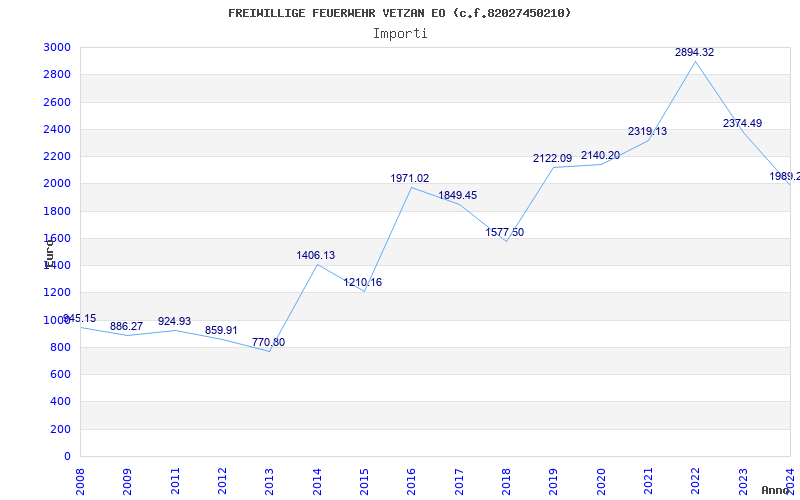
Task: Click y-axis value 2000
Action: [x=58, y=184]
